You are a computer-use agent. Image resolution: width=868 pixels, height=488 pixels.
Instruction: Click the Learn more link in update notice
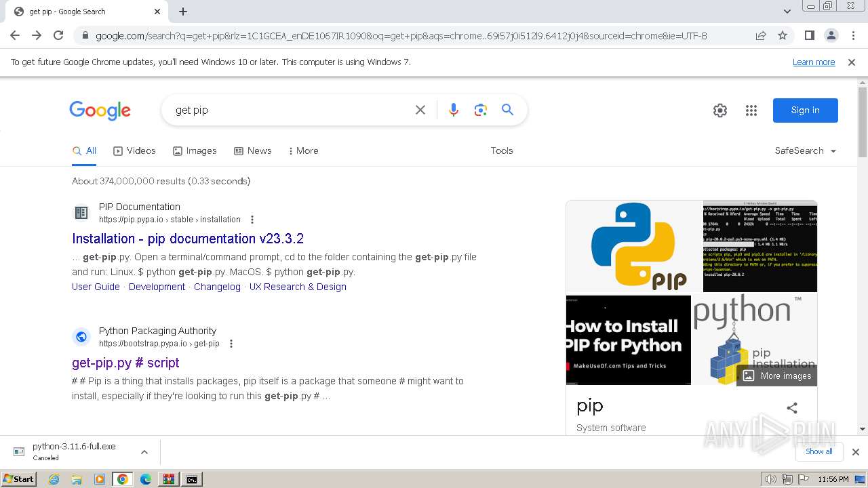814,62
